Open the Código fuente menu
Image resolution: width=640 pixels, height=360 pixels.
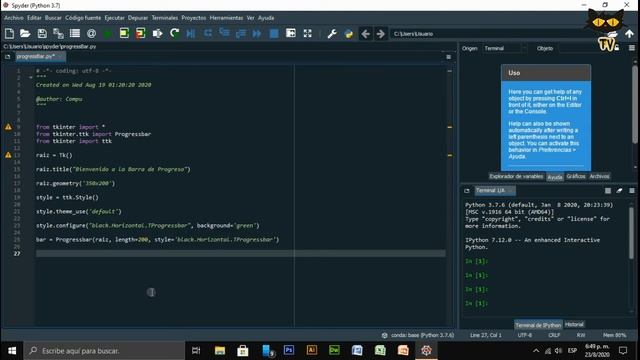point(83,18)
